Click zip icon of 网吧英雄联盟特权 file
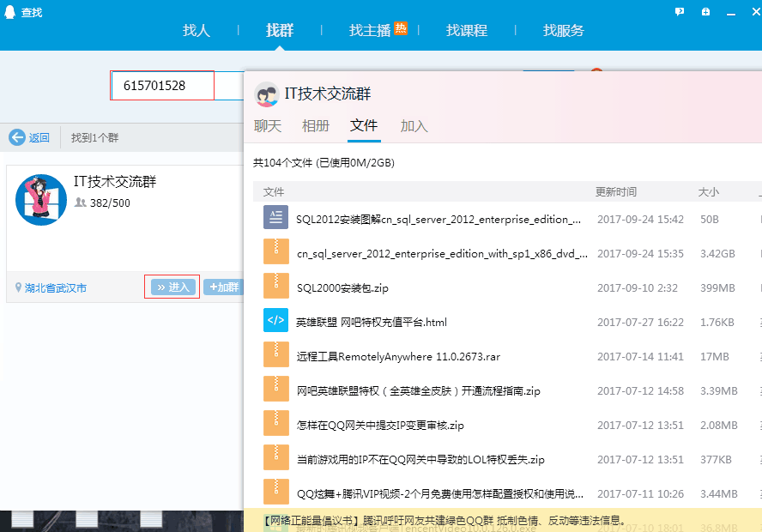The width and height of the screenshot is (762, 532). click(x=276, y=389)
